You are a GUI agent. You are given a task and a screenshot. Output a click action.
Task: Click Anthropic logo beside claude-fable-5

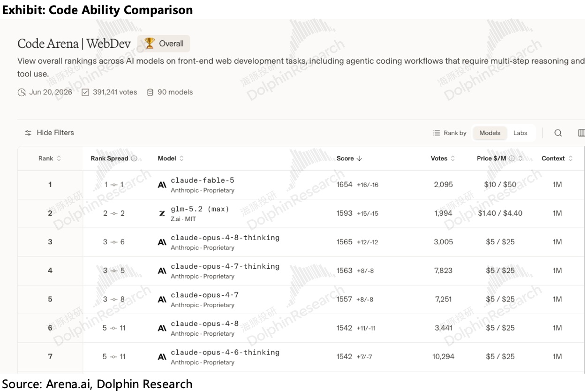(162, 185)
